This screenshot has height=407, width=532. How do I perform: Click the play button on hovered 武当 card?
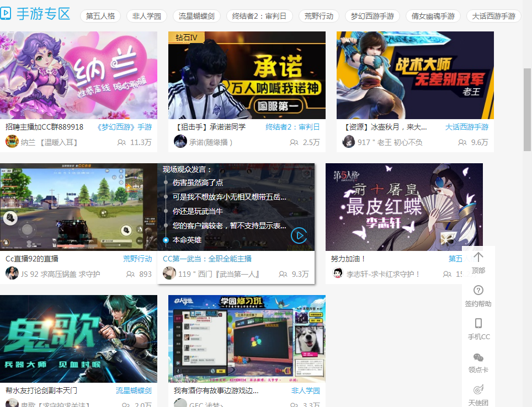point(299,235)
